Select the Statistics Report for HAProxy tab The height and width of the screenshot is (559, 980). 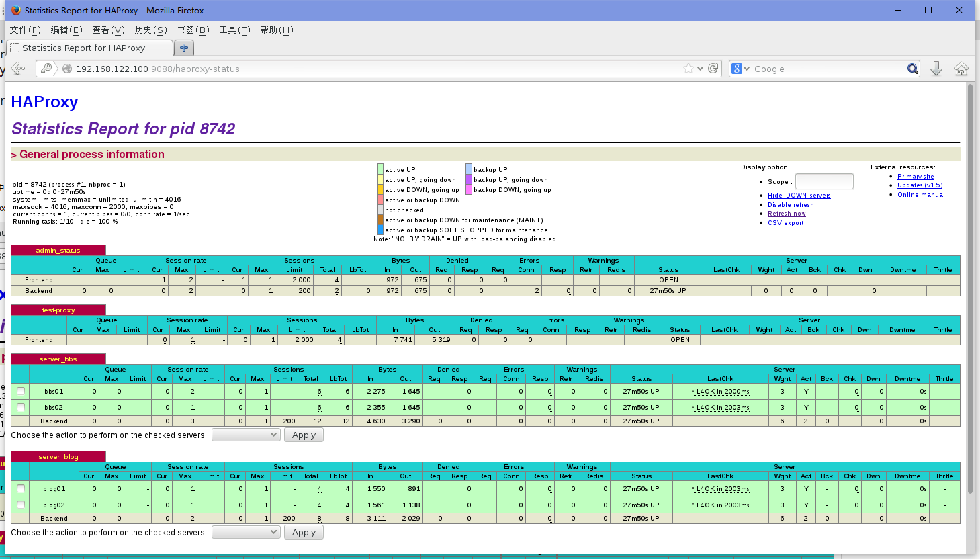click(x=89, y=48)
